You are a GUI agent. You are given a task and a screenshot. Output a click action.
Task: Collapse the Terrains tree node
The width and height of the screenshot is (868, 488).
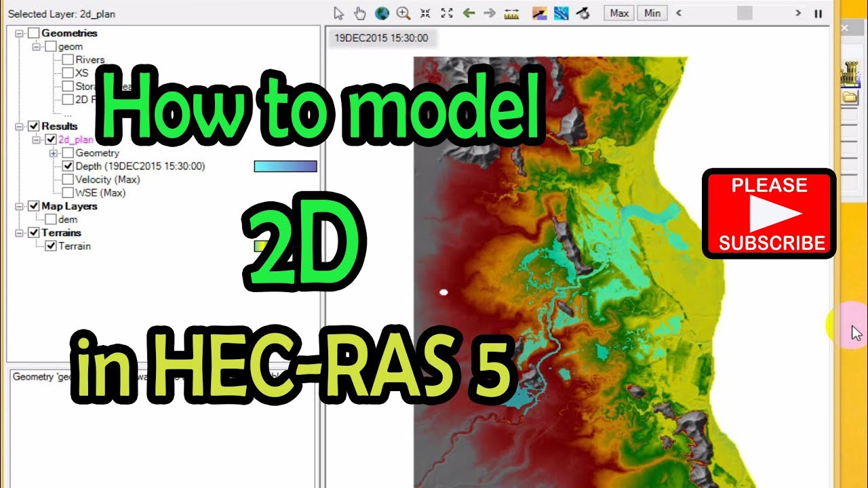[19, 232]
